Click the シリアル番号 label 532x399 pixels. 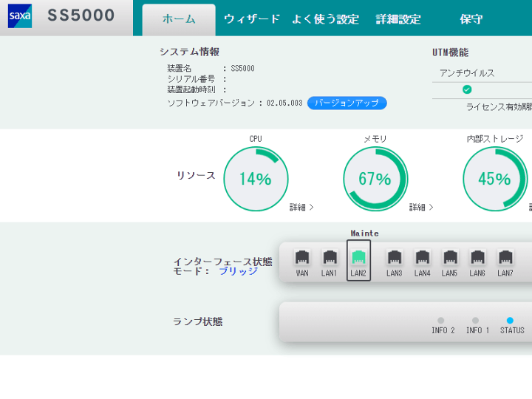tap(191, 79)
